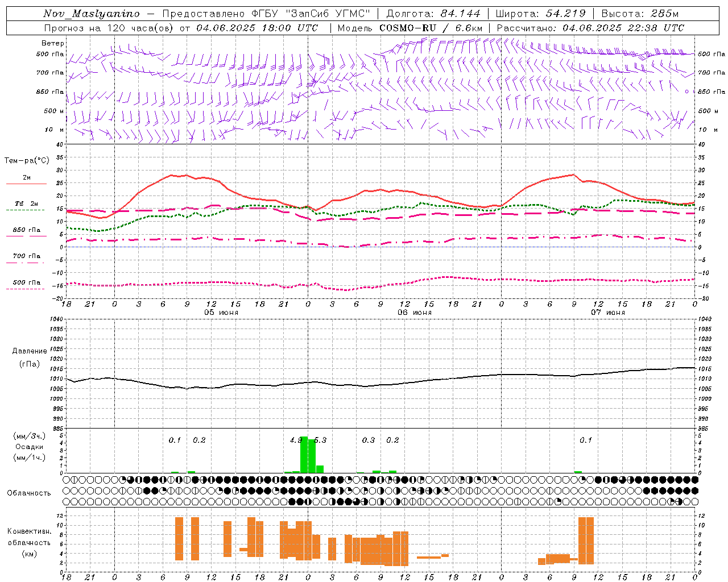Viewport: 728px width, 582px height.
Task: Select the Долгота: 84.144 header field
Action: (433, 14)
